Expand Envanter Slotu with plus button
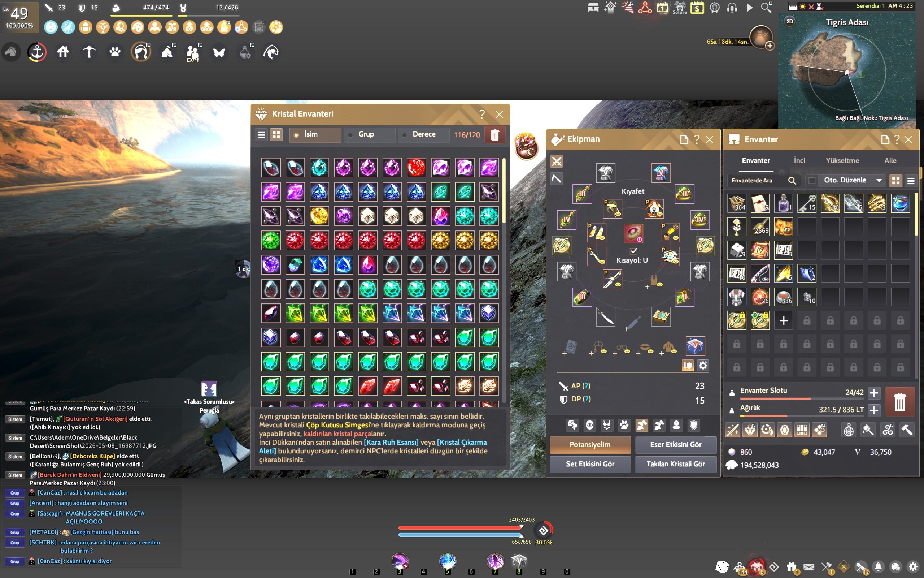Screen dimensions: 924x578 [x=873, y=393]
